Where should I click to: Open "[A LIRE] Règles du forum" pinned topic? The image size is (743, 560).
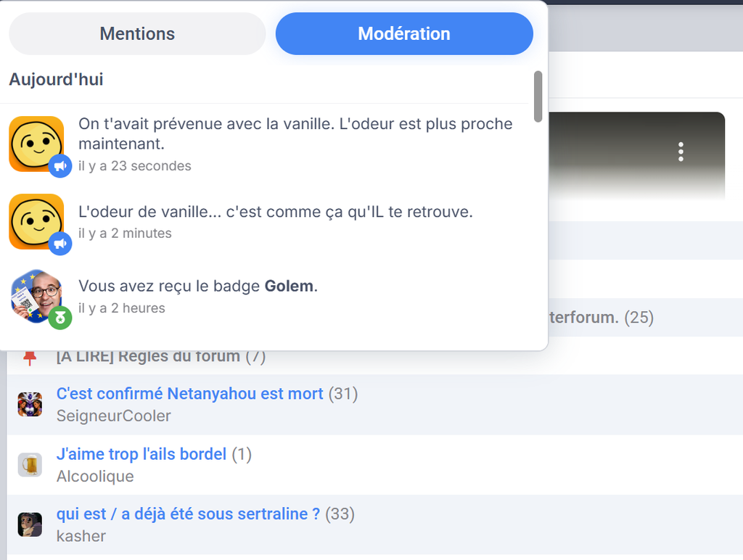(x=148, y=357)
